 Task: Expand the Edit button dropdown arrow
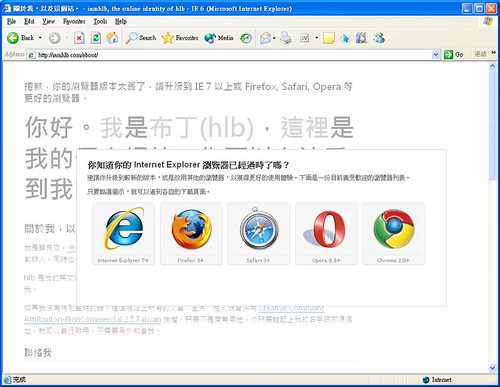click(x=316, y=38)
